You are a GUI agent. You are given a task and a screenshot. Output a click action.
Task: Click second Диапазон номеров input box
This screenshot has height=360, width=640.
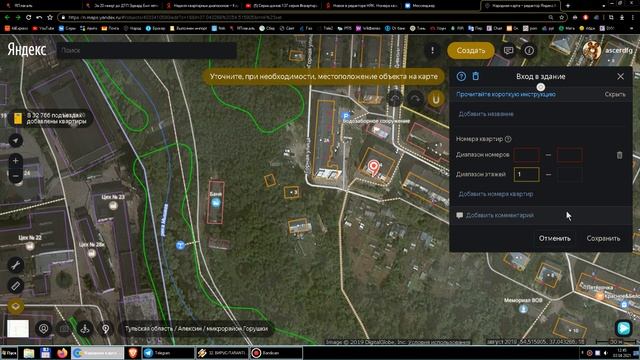569,155
